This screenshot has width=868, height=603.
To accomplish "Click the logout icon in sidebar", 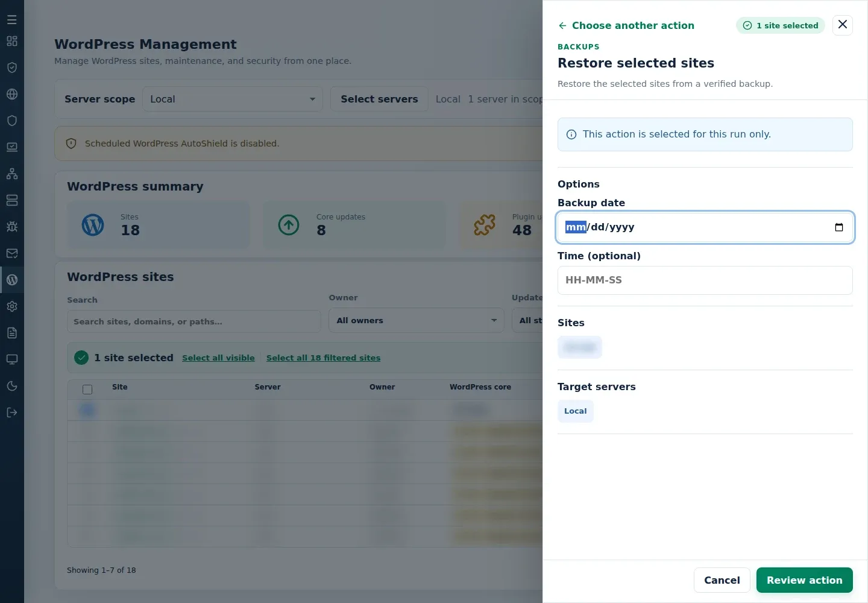I will click(x=12, y=412).
